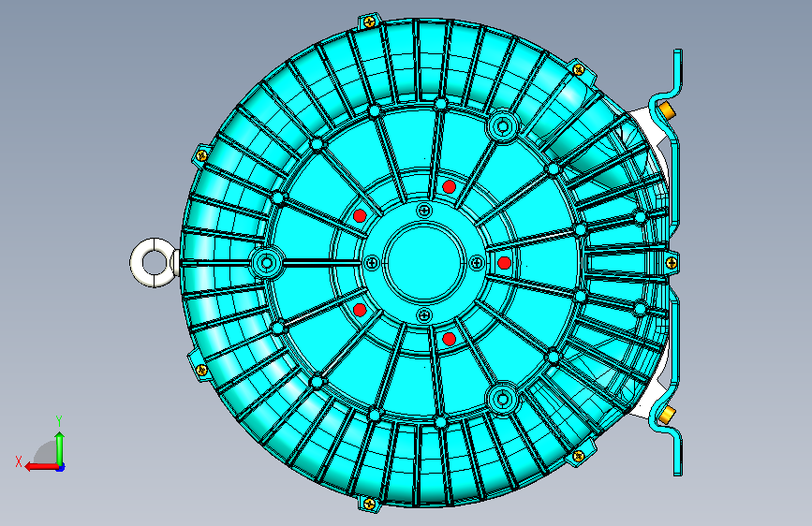This screenshot has width=812, height=526.
Task: Select the small screw directly below the central hub
Action: pyautogui.click(x=424, y=314)
